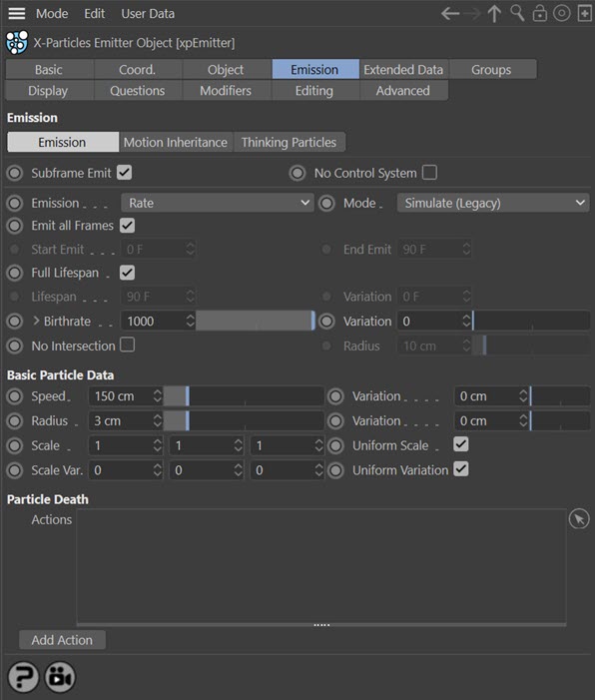This screenshot has height=700, width=595.
Task: Open the Mode Simulate (Legacy) dropdown
Action: point(493,203)
